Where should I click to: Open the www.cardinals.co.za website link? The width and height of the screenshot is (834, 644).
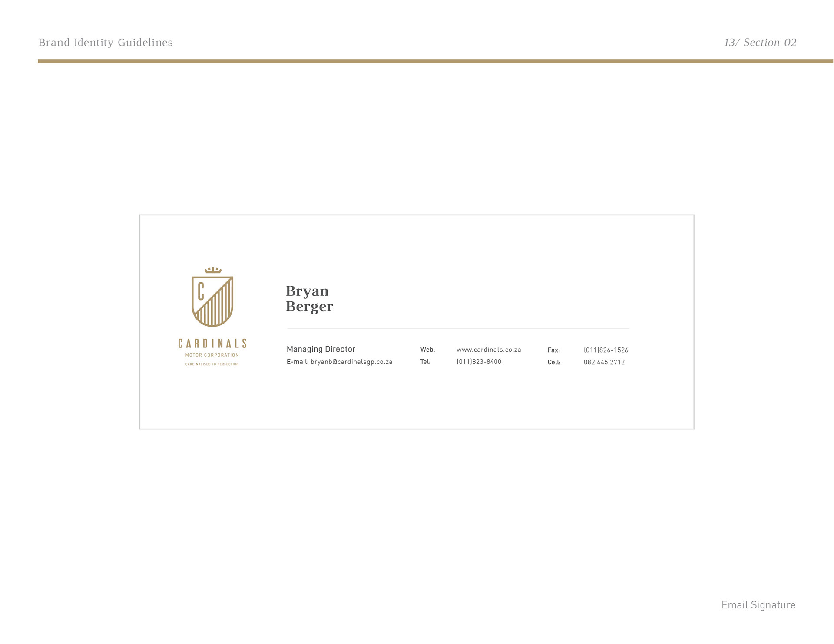489,350
